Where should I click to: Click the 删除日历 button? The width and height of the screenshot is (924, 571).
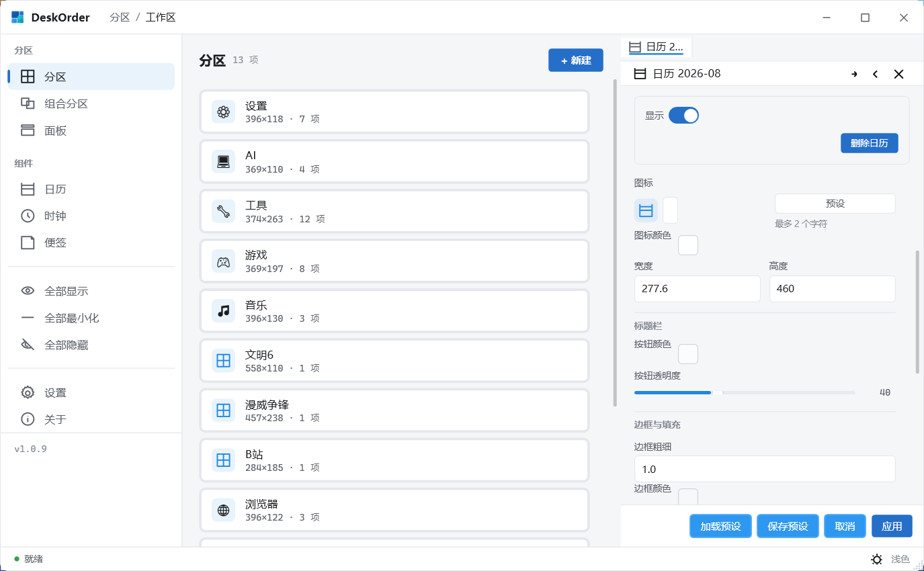click(870, 143)
